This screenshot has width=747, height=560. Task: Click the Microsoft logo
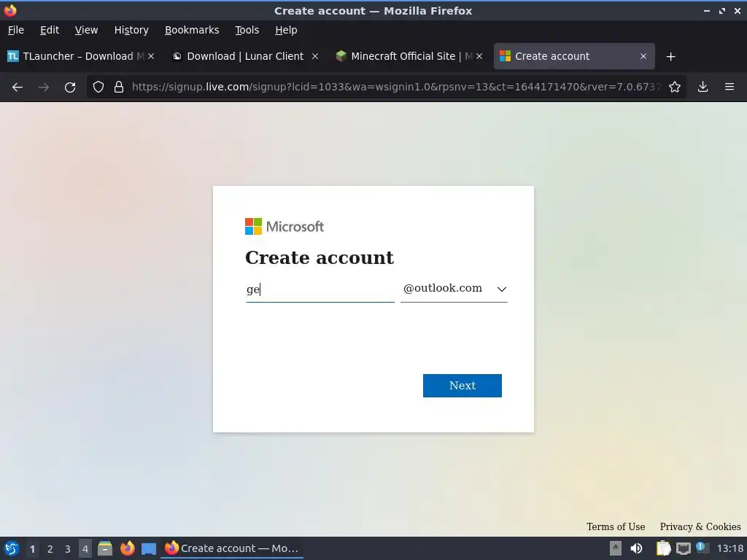pos(285,227)
